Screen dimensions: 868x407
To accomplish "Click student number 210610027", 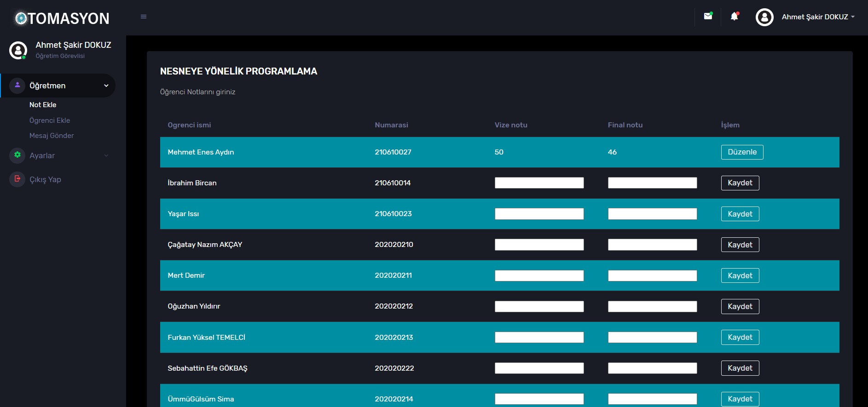I will [393, 152].
